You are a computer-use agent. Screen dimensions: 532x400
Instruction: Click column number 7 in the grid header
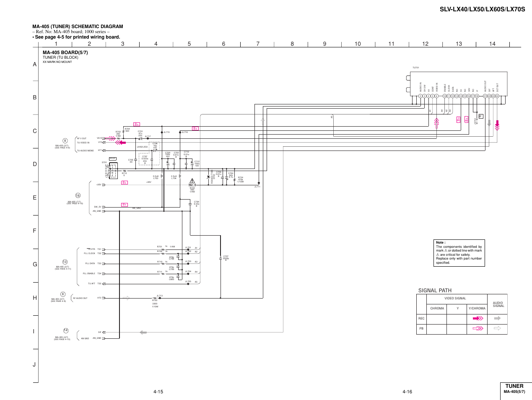pos(258,44)
